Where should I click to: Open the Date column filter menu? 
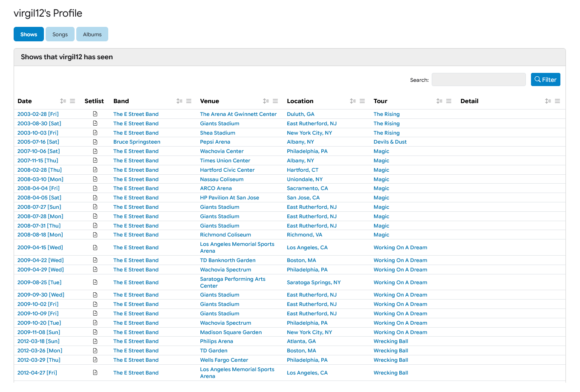click(x=72, y=101)
